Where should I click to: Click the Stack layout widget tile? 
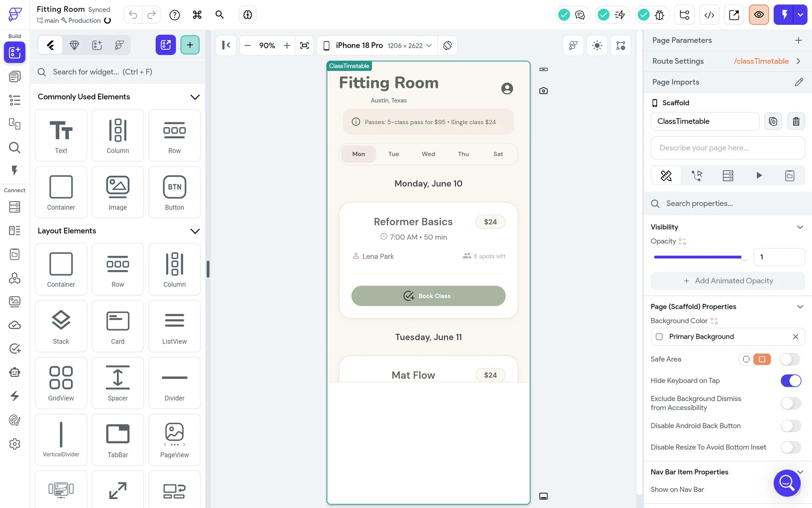coord(61,326)
